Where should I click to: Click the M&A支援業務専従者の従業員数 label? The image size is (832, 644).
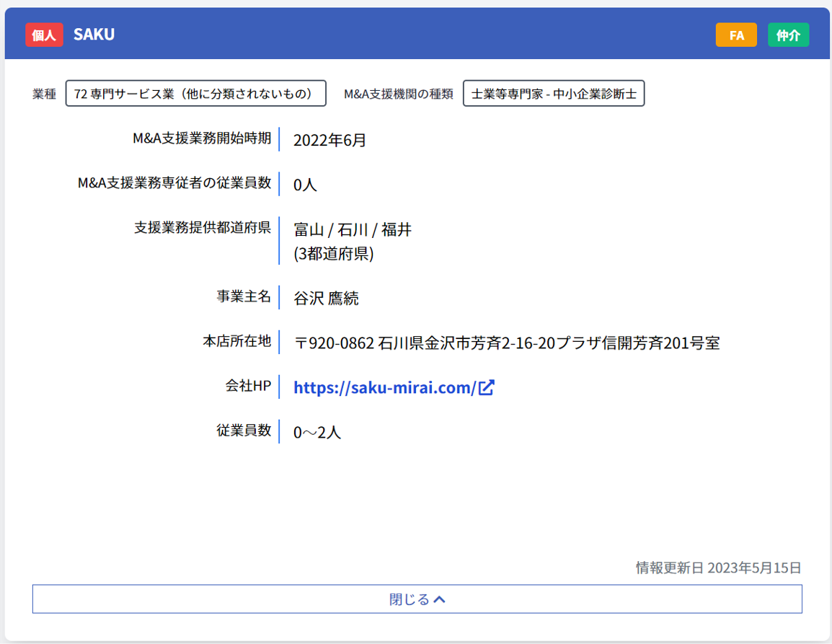(174, 182)
